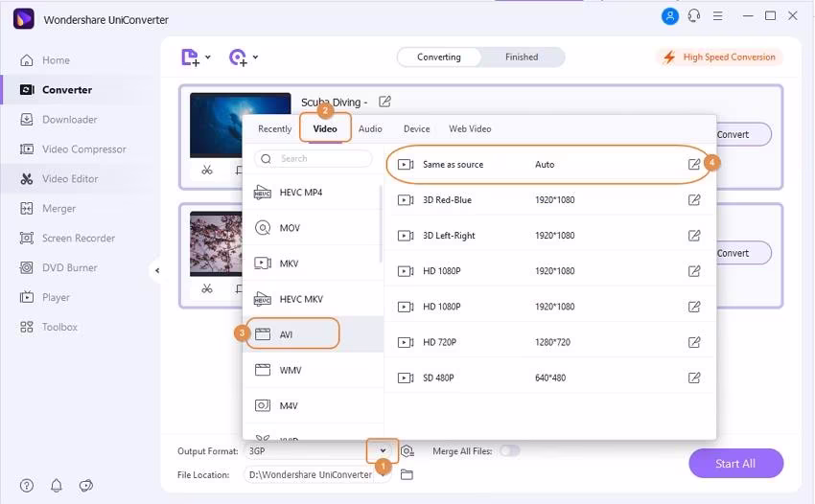Click the cherry blossom video thumbnail
Screen dimensions: 815x504
click(216, 243)
